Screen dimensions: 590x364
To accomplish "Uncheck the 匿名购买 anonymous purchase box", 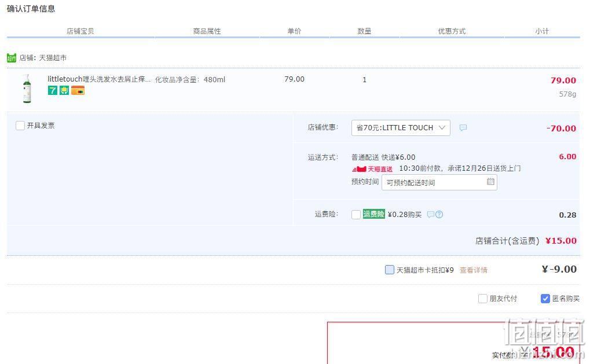I will (545, 299).
